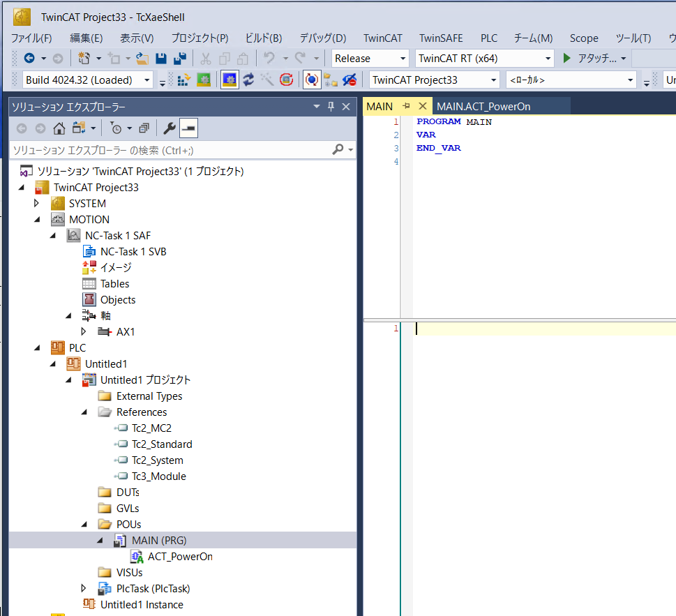
Task: Open the デバッグ(D) menu
Action: [323, 38]
